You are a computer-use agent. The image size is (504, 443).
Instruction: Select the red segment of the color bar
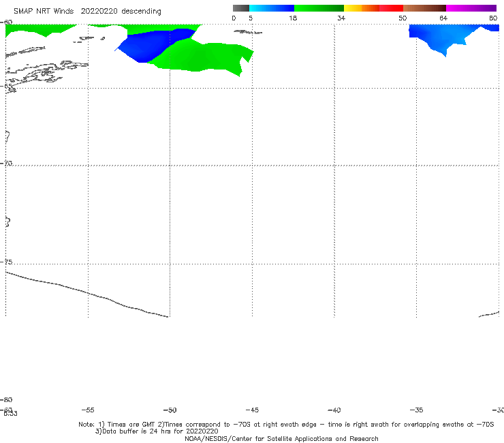391,8
